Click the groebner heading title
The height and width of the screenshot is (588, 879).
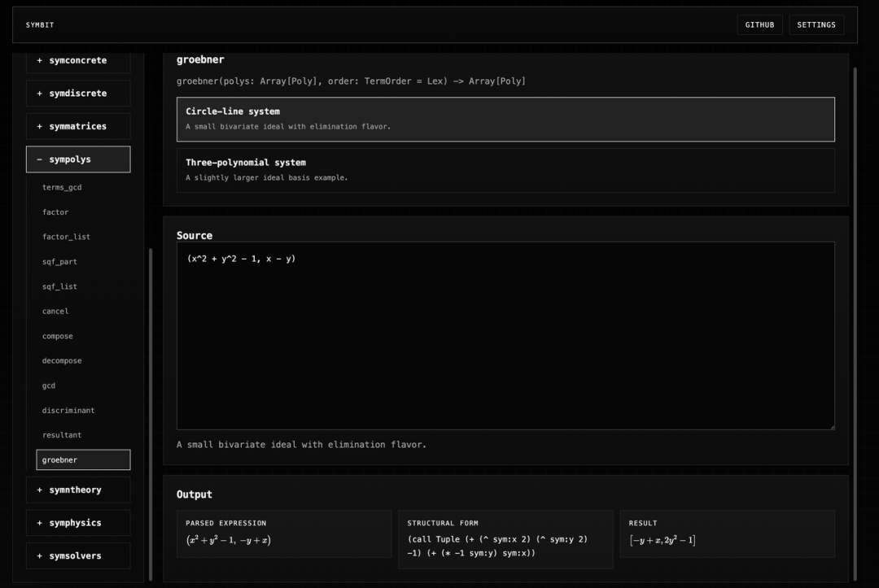[200, 59]
